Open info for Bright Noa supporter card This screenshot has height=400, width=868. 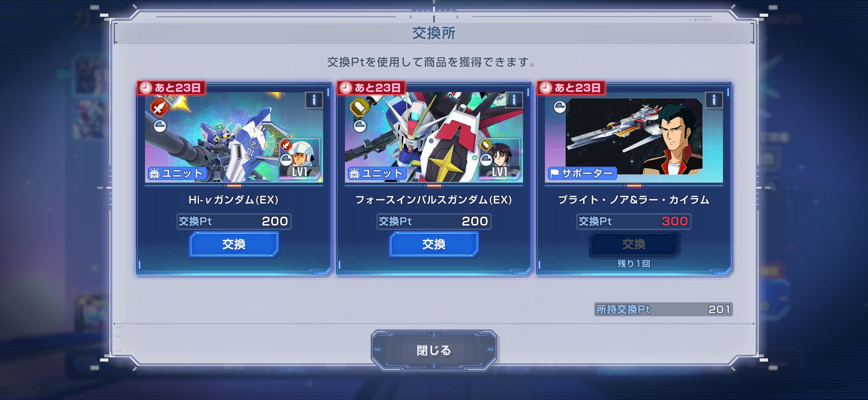[714, 100]
